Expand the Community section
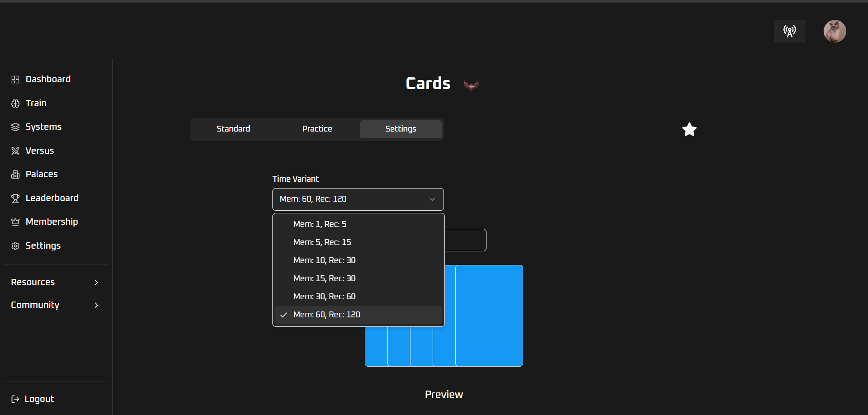Image resolution: width=868 pixels, height=415 pixels. (54, 305)
